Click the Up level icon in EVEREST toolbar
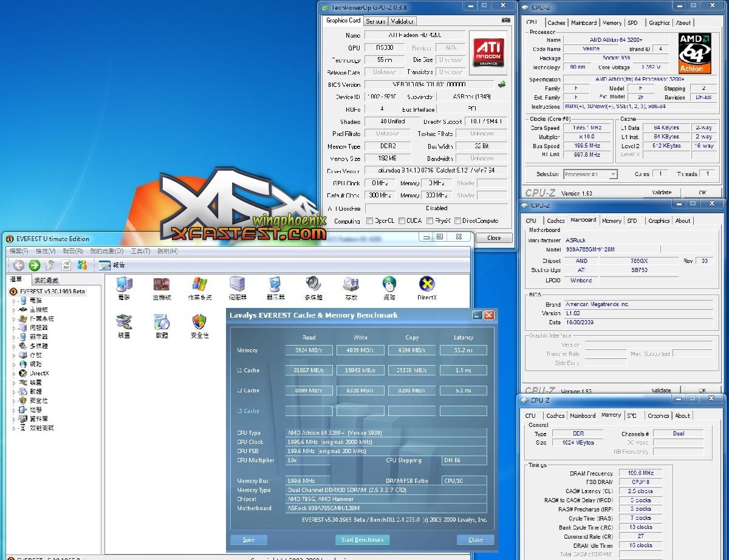Screen dimensions: 729x560 click(50, 265)
